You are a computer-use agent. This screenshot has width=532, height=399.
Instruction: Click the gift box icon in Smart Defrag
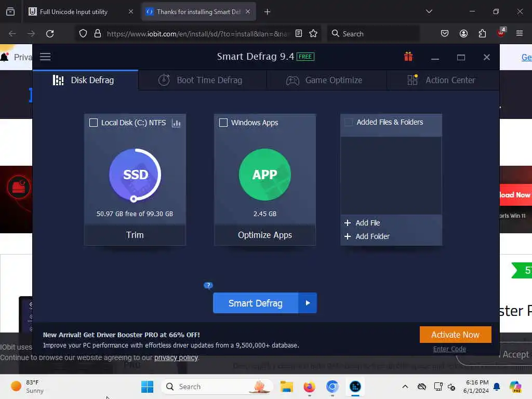pyautogui.click(x=408, y=57)
